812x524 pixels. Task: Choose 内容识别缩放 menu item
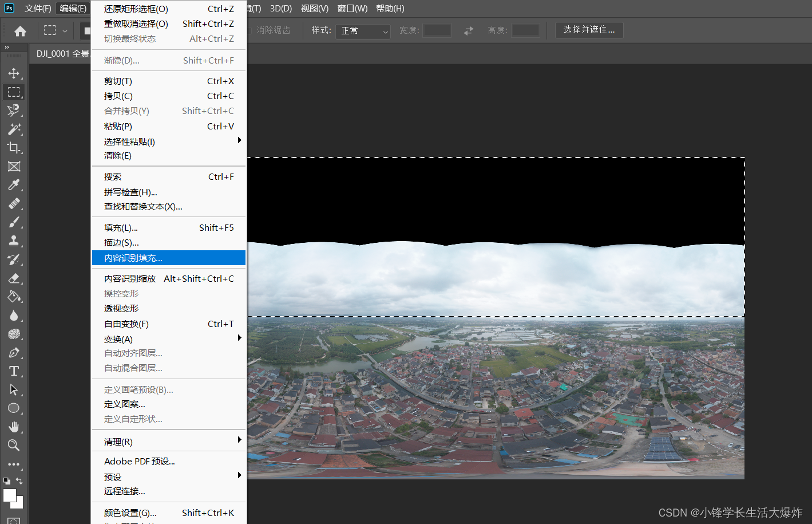pos(169,279)
